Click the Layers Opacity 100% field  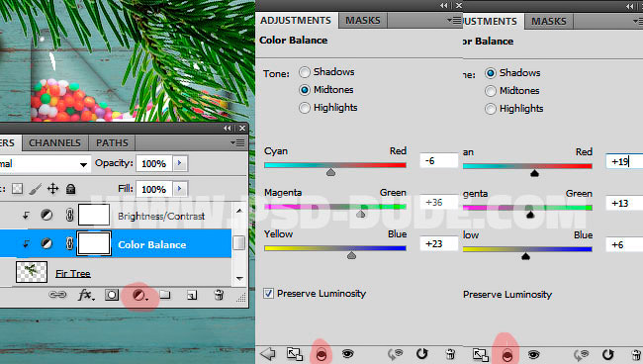(x=154, y=163)
